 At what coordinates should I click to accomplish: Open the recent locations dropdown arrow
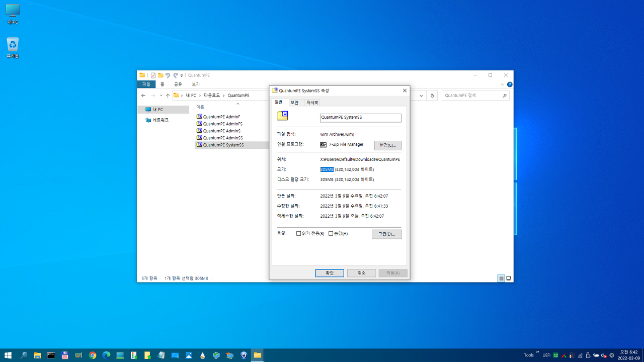pyautogui.click(x=161, y=96)
